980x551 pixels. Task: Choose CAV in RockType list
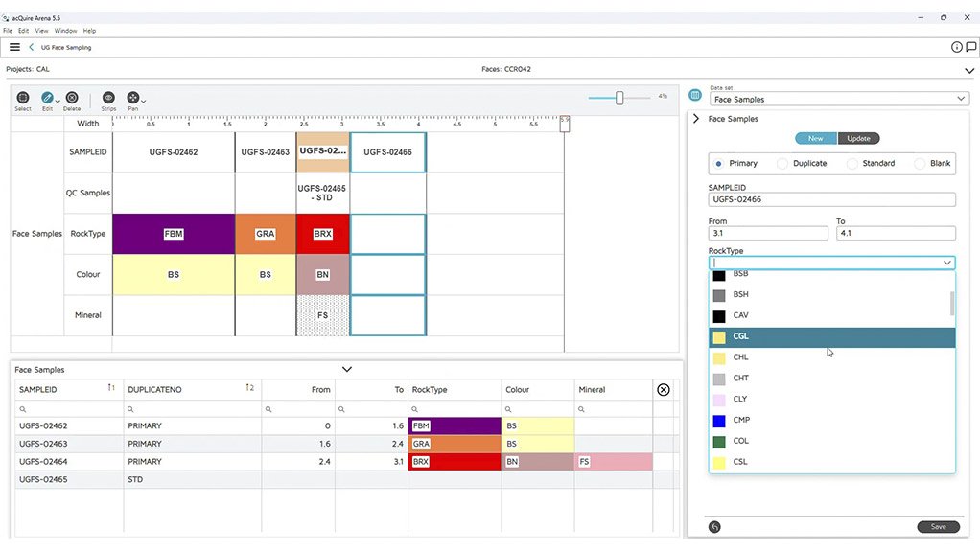[832, 315]
